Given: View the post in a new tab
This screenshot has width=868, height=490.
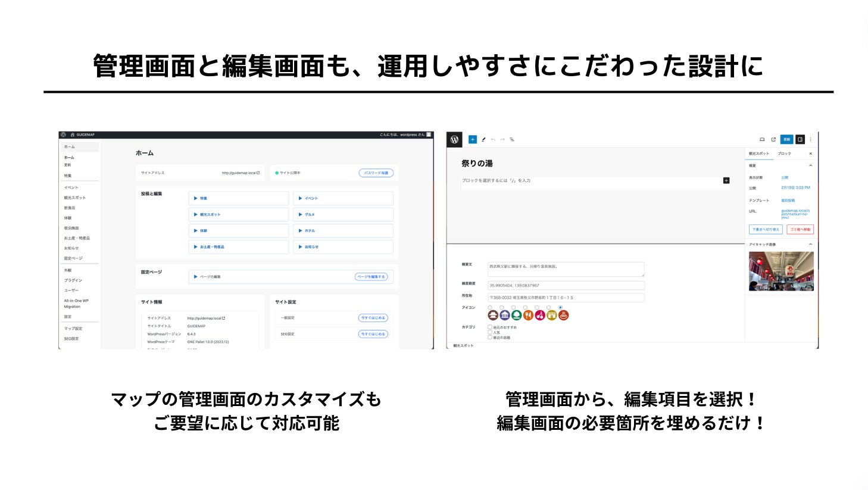Looking at the screenshot, I should pos(773,139).
